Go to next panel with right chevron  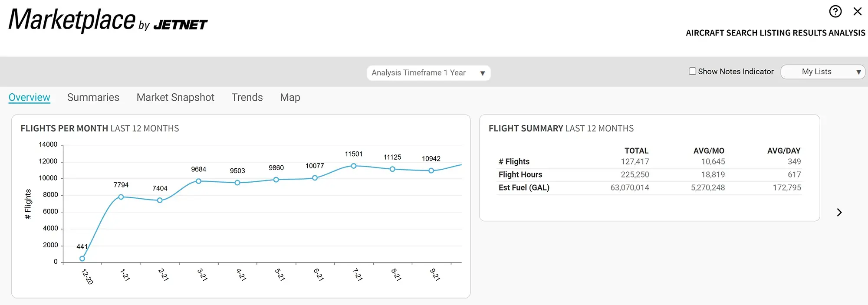[x=839, y=212]
